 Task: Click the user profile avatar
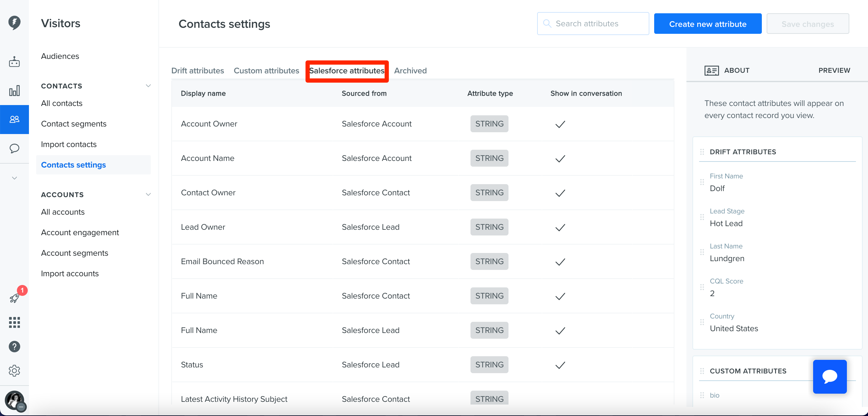[14, 401]
